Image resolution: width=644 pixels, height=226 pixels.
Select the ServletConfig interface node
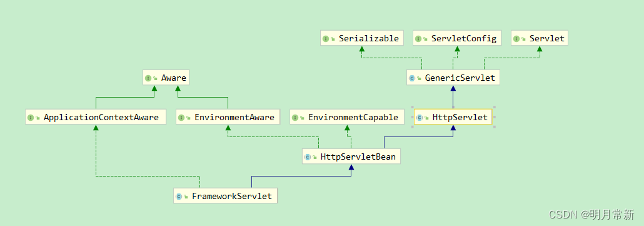coord(457,38)
